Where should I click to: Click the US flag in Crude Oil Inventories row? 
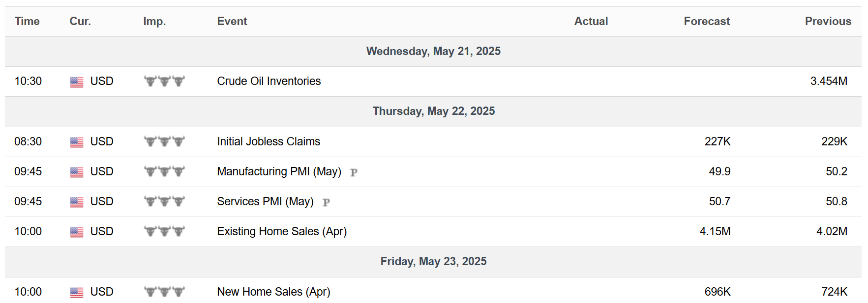click(77, 82)
